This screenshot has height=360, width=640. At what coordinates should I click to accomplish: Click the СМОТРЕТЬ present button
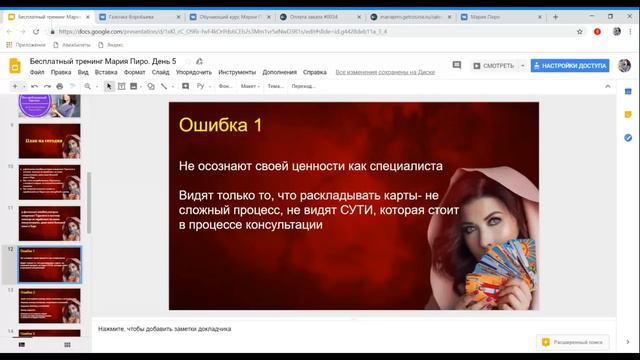click(493, 66)
